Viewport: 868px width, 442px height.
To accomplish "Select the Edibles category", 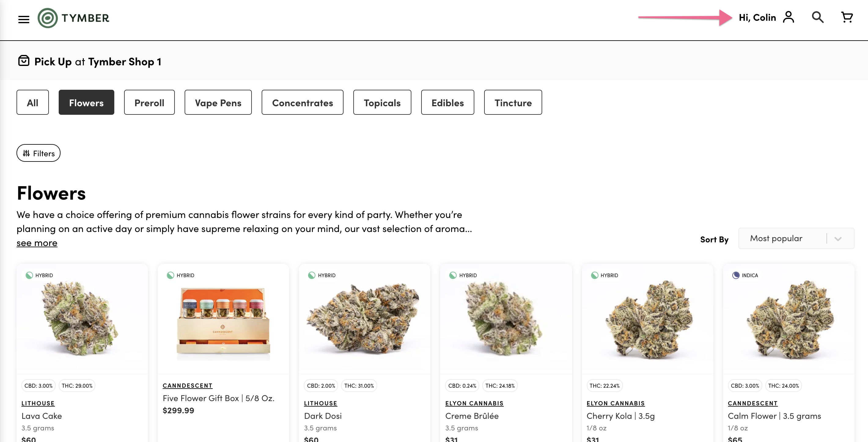I will pyautogui.click(x=447, y=102).
